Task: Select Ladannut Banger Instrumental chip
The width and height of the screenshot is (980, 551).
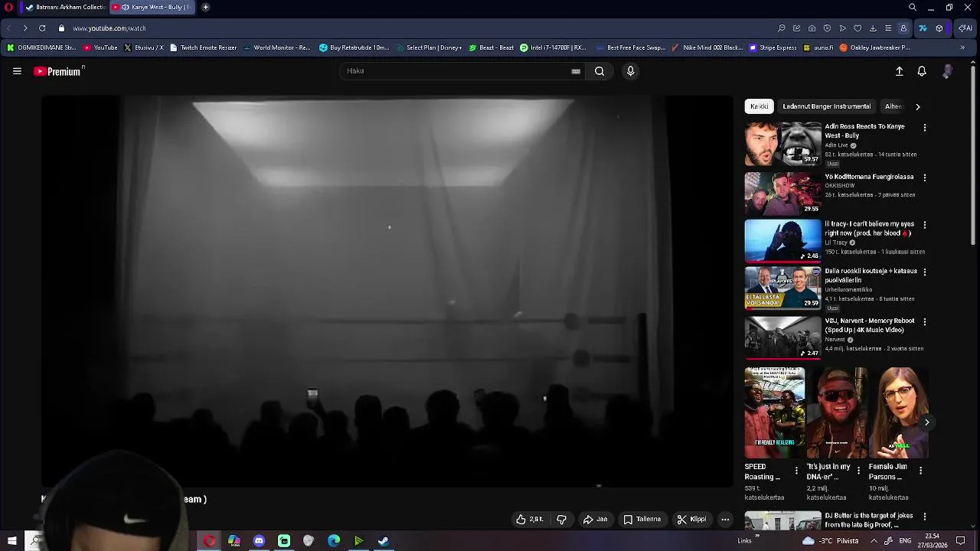Action: (x=826, y=106)
